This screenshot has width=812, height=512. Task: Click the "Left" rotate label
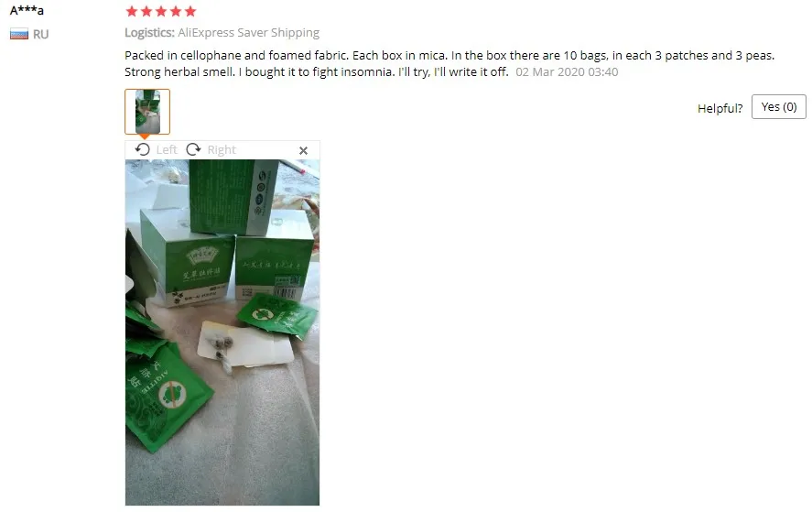click(x=167, y=150)
